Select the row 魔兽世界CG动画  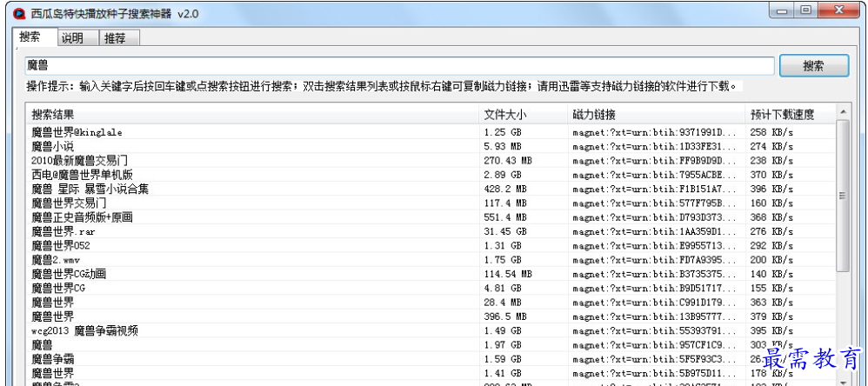pyautogui.click(x=431, y=274)
